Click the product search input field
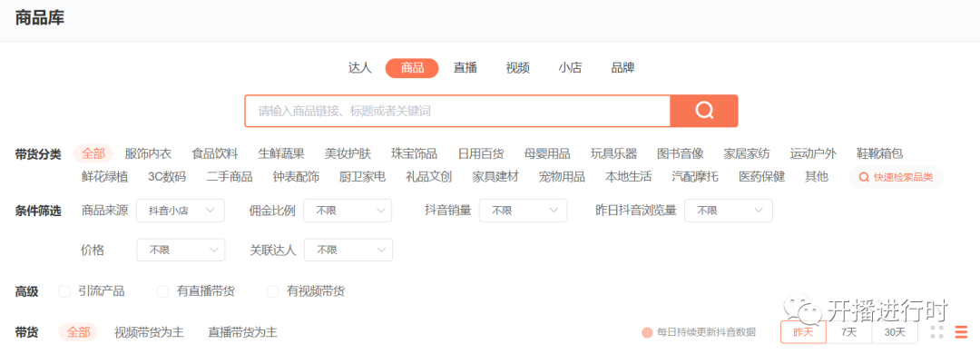The image size is (980, 354). click(x=457, y=111)
